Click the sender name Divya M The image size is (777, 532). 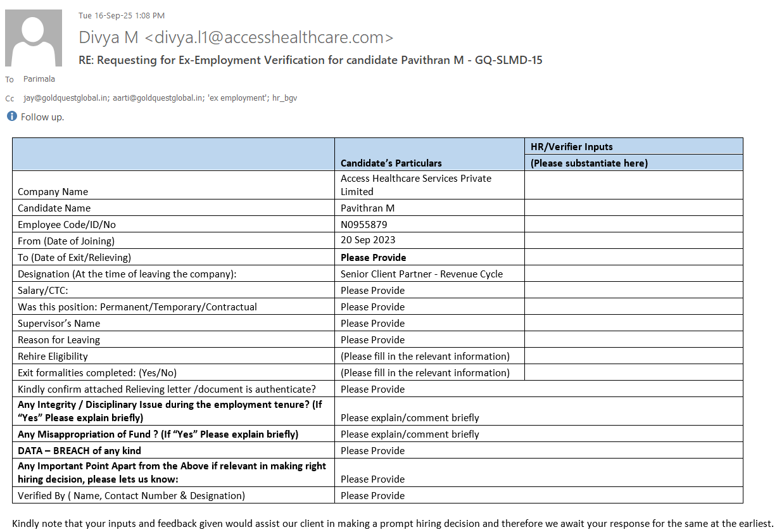coord(108,37)
